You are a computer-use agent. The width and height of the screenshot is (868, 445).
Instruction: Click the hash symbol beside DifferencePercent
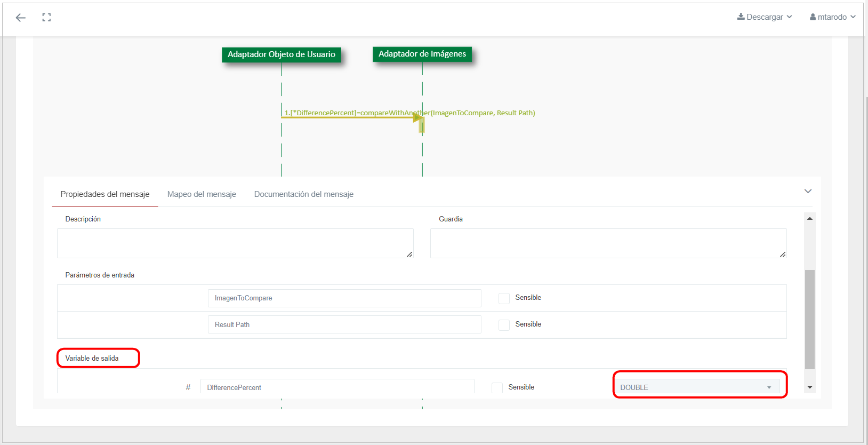188,387
